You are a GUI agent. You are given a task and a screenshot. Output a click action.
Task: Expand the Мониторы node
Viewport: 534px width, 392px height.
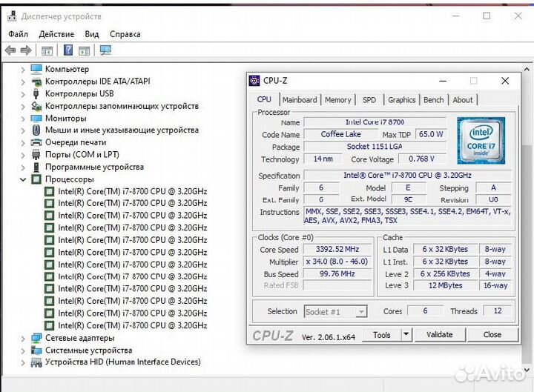pyautogui.click(x=22, y=119)
